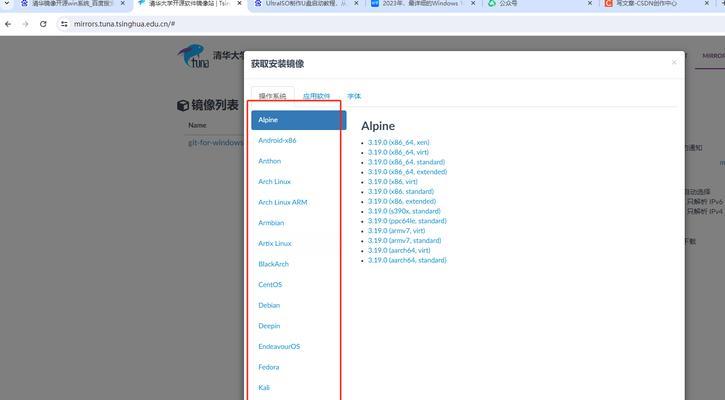Download 3.19.0 (armv7, standard) image

(x=405, y=240)
